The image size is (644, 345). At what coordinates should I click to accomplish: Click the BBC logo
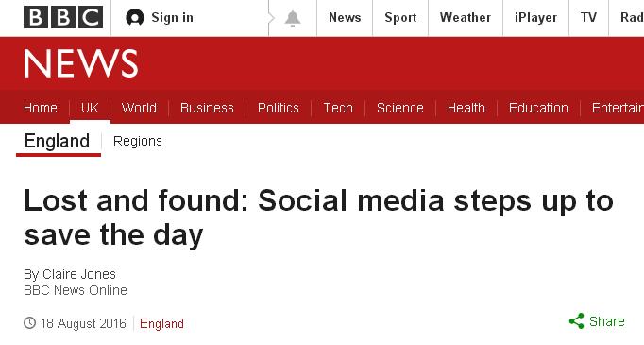(x=63, y=18)
